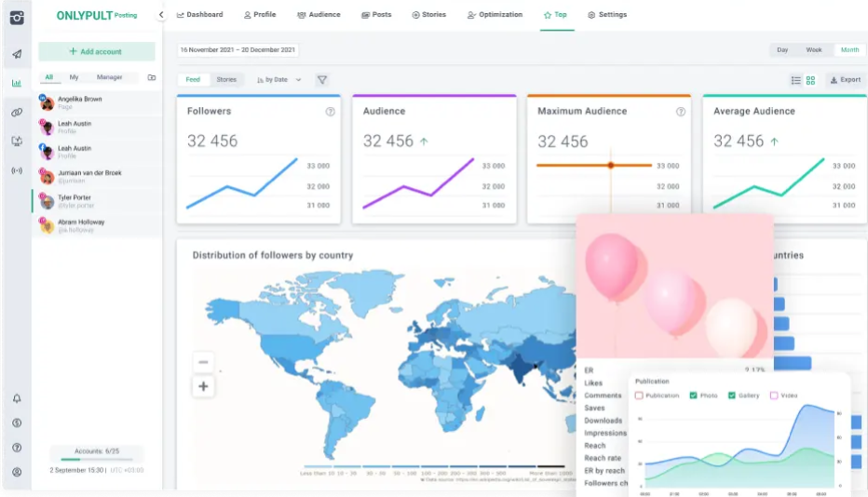Switch to the Stories feed toggle
868x497 pixels.
tap(226, 80)
